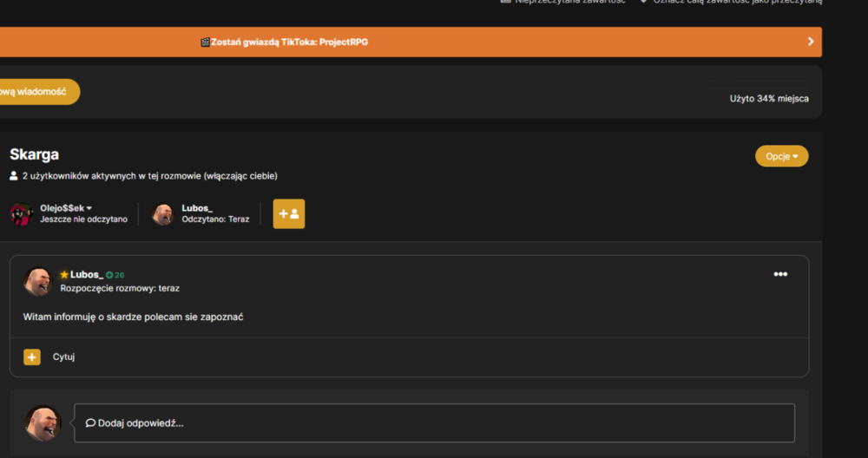
Task: Click the gold star next to Lubos_
Action: (x=64, y=274)
